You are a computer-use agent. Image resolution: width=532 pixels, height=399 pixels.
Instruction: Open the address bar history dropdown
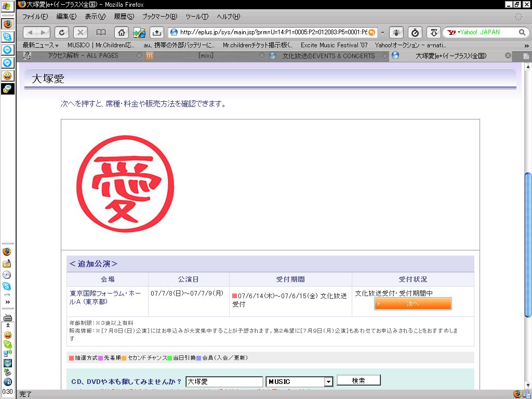click(x=383, y=33)
